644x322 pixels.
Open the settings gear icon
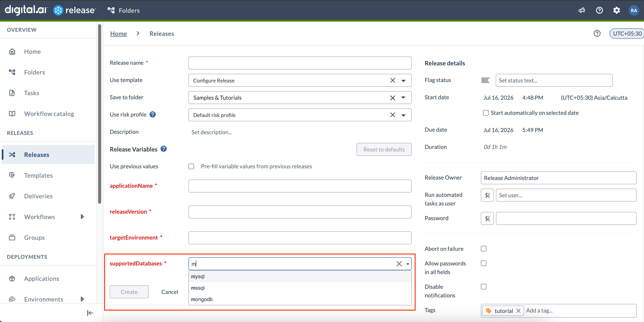tap(617, 10)
